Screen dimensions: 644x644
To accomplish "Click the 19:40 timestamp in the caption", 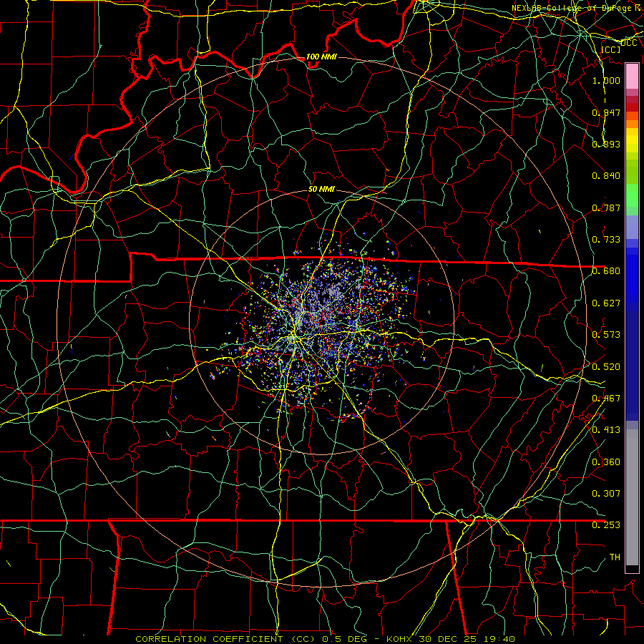I will point(499,639).
